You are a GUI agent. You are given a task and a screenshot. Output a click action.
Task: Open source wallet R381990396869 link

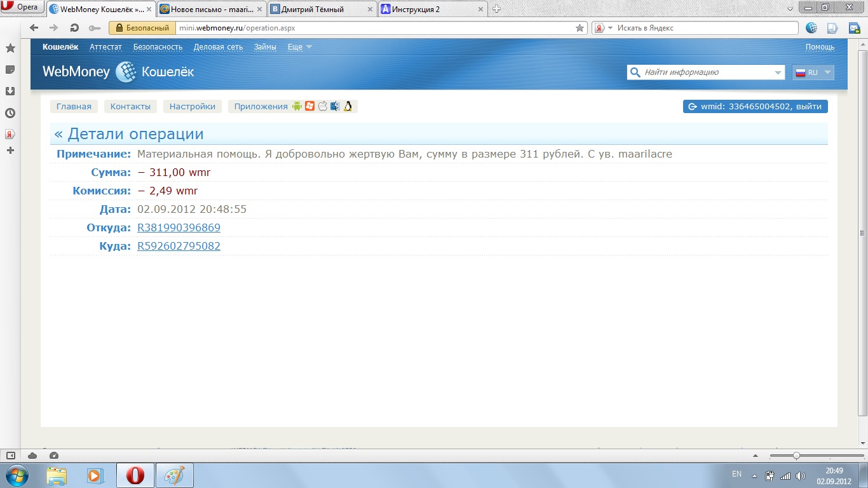[179, 227]
